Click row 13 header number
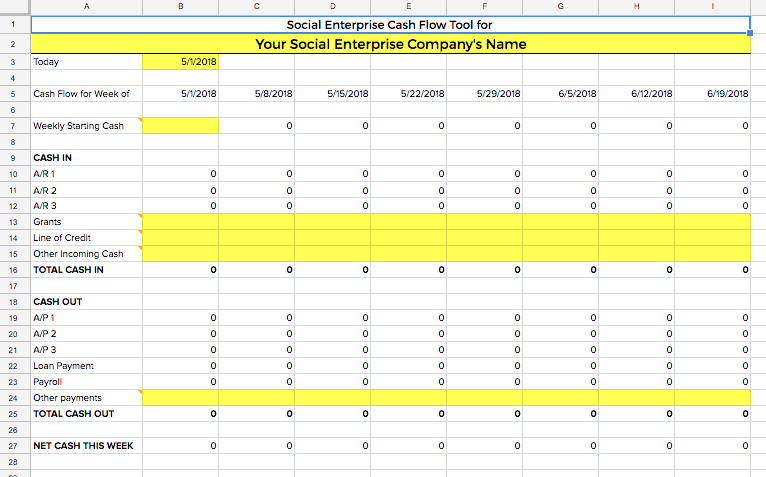This screenshot has height=477, width=766. [x=13, y=222]
